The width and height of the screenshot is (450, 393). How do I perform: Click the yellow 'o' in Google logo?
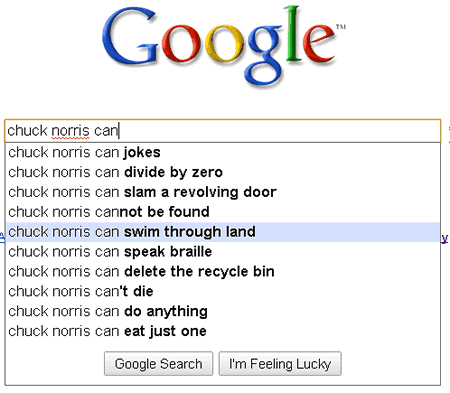[225, 43]
